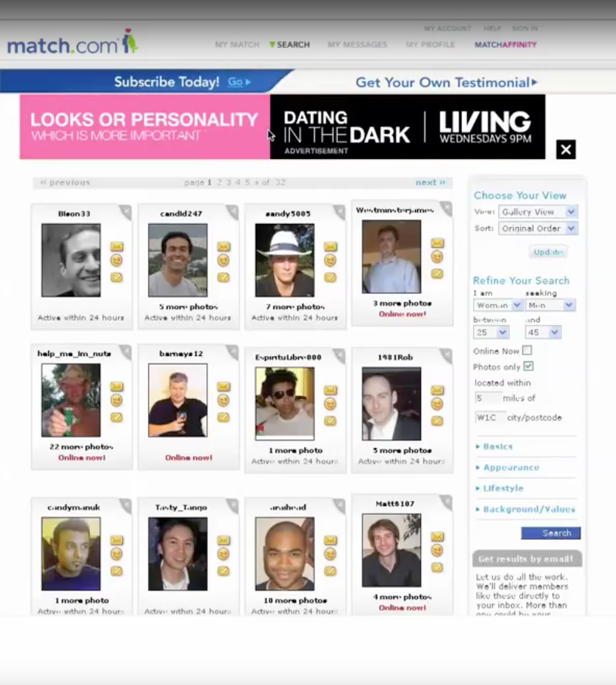Open the Sort Original Order dropdown

537,228
